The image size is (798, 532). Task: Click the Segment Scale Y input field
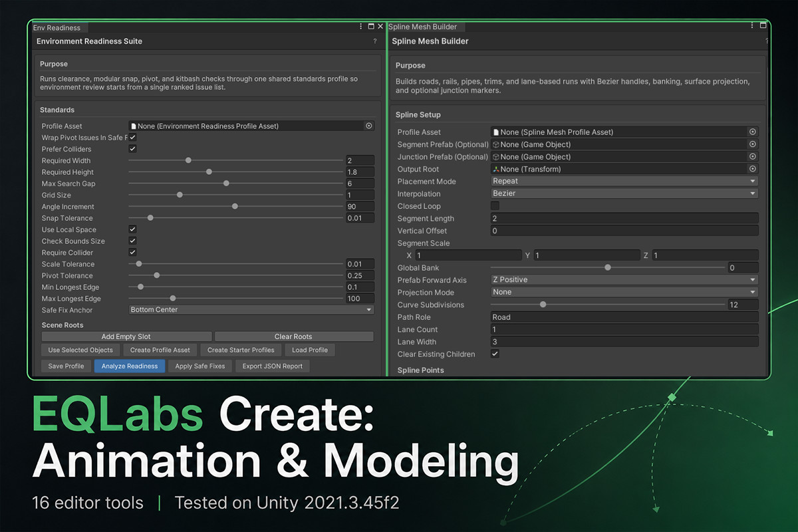click(587, 255)
